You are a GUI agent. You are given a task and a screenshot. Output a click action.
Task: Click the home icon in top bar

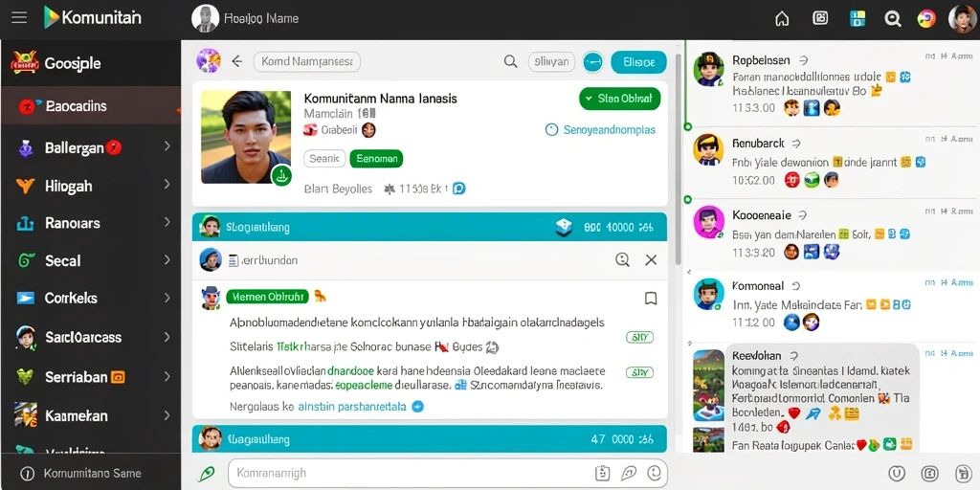click(782, 19)
